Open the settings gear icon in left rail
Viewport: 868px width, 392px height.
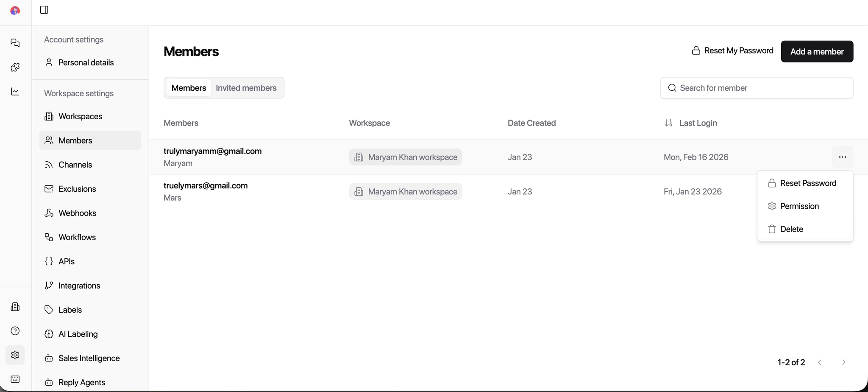point(15,355)
